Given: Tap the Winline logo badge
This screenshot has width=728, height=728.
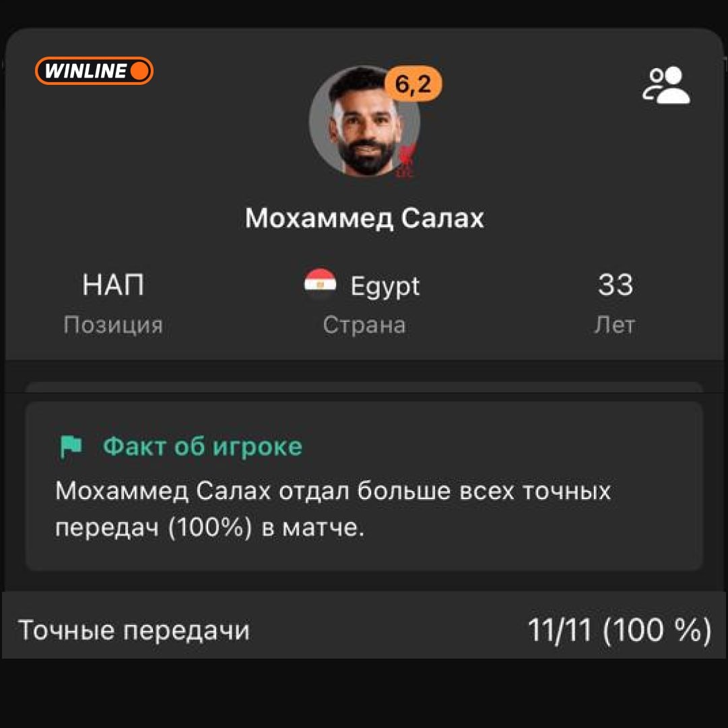Looking at the screenshot, I should click(94, 71).
